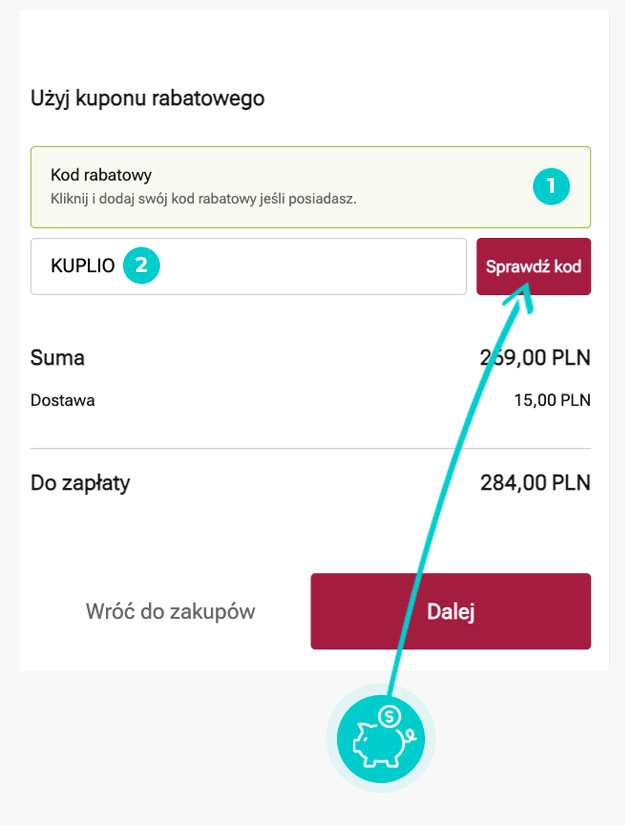This screenshot has height=825, width=625.
Task: Select the Użyj kuponu rabatowego heading
Action: (x=147, y=99)
